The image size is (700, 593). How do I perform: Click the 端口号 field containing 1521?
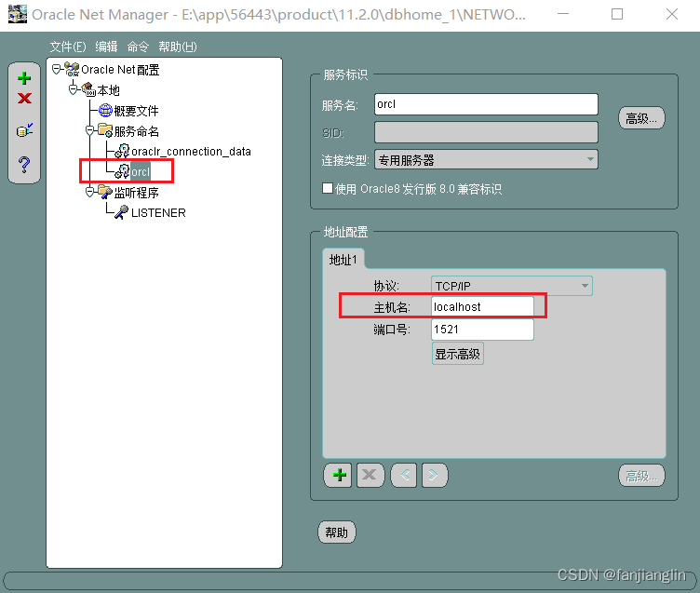482,330
